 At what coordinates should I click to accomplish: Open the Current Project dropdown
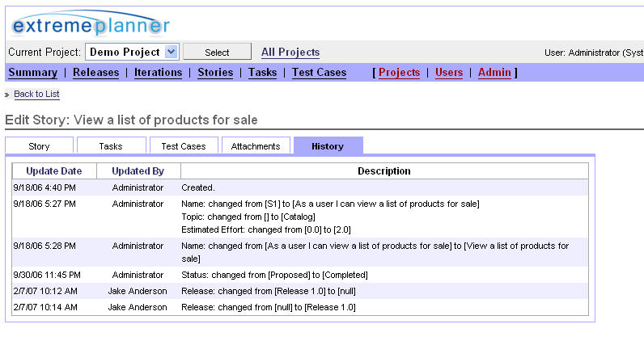132,52
